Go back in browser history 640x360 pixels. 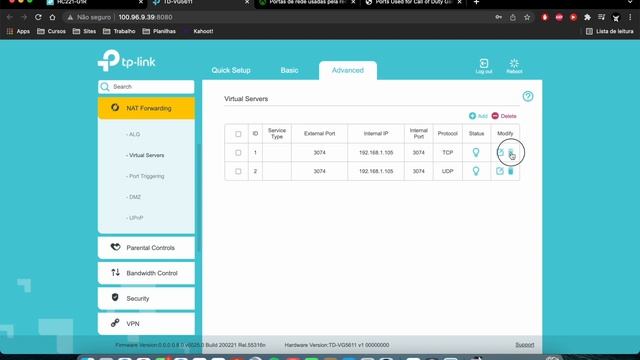[9, 17]
